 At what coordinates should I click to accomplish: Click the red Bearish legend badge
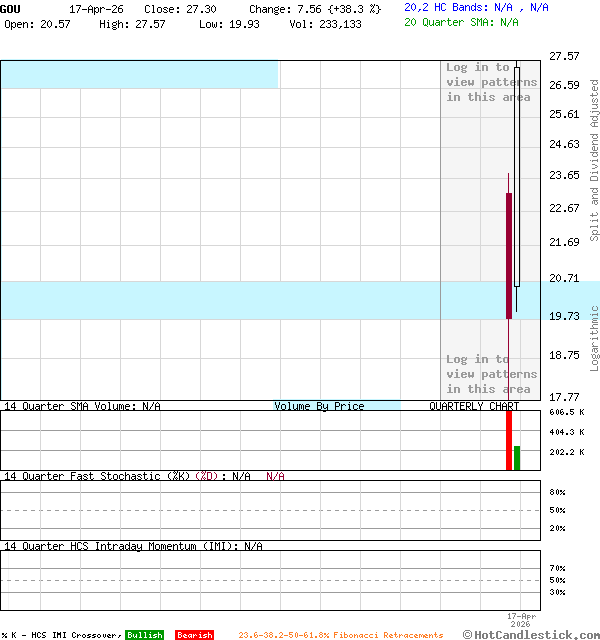(x=194, y=635)
